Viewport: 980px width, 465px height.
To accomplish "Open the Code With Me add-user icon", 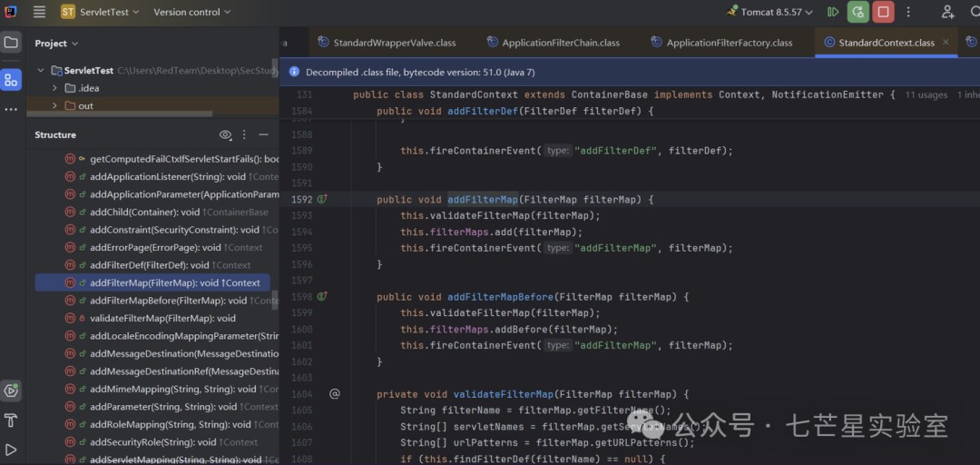I will (x=948, y=12).
